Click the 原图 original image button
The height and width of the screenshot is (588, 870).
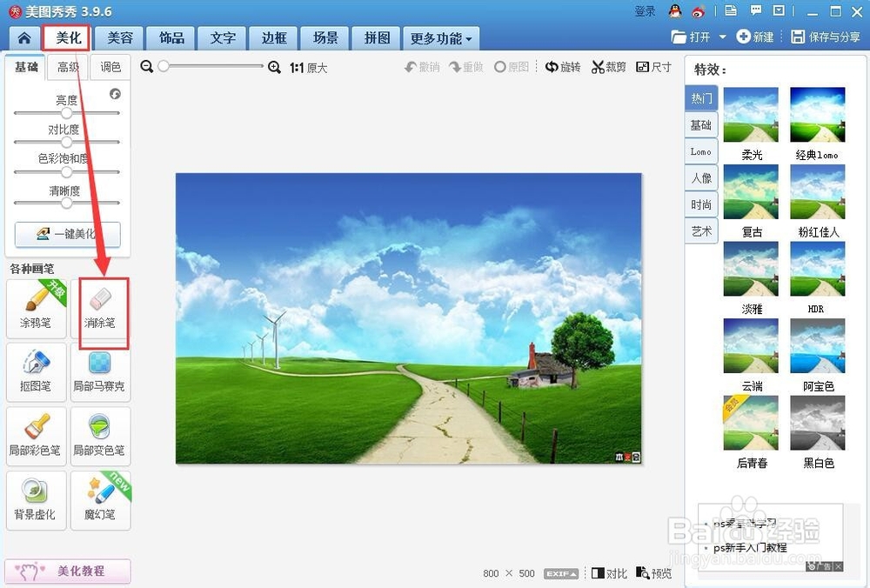(511, 67)
